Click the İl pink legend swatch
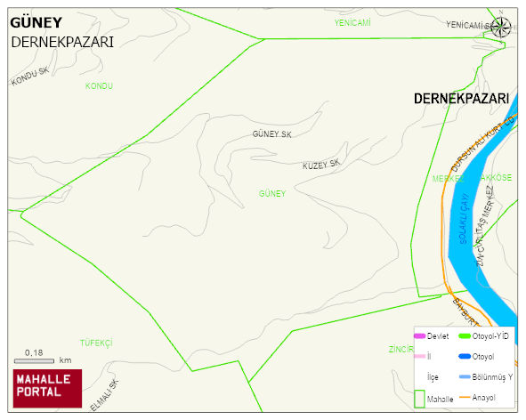 pyautogui.click(x=420, y=356)
